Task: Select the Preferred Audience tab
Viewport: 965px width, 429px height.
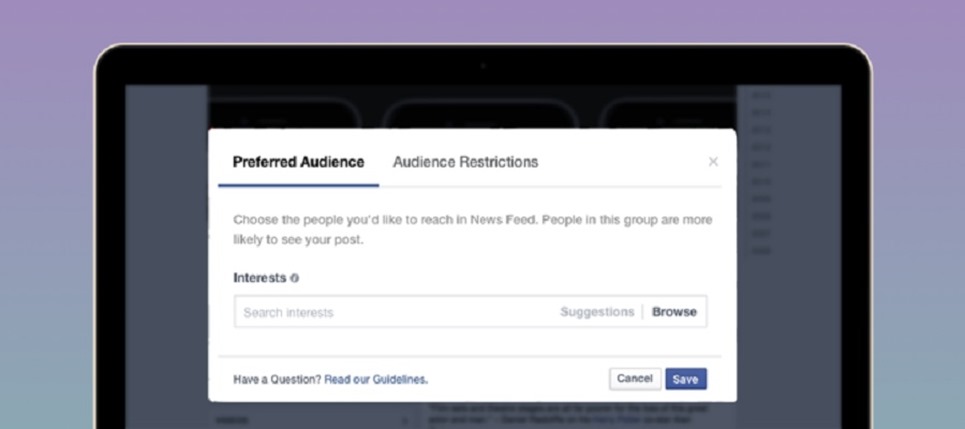Action: pyautogui.click(x=298, y=162)
